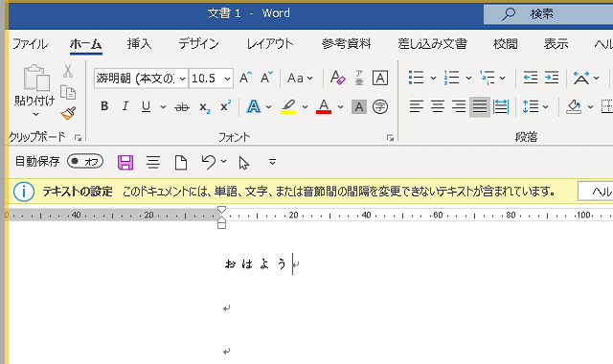Expand numbering list dropdown arrow
Image resolution: width=613 pixels, height=364 pixels.
click(x=468, y=78)
